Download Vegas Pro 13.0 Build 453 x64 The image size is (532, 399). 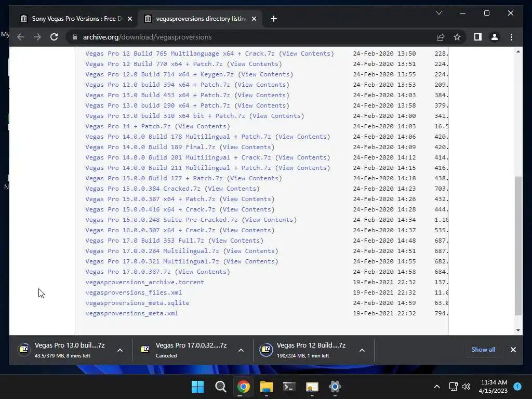click(157, 95)
